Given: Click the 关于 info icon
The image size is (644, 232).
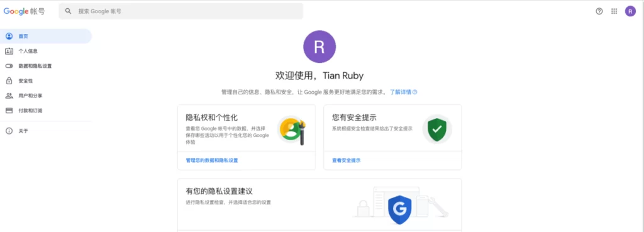Looking at the screenshot, I should pyautogui.click(x=9, y=131).
